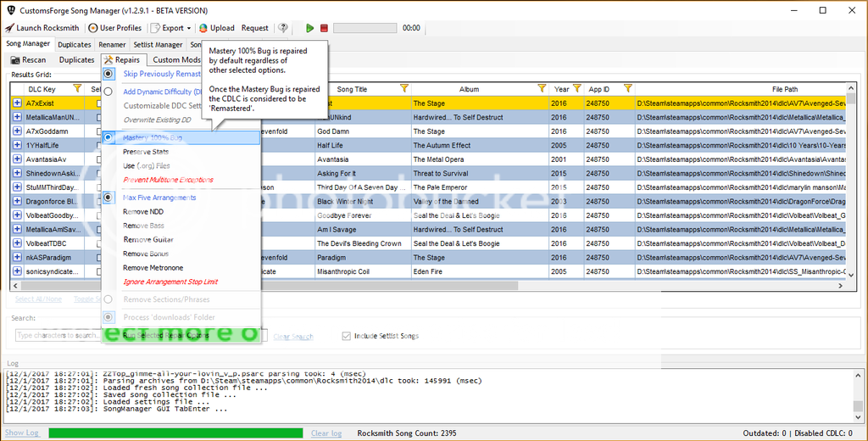This screenshot has width=868, height=441.
Task: Start audio playback with green play button
Action: 310,28
